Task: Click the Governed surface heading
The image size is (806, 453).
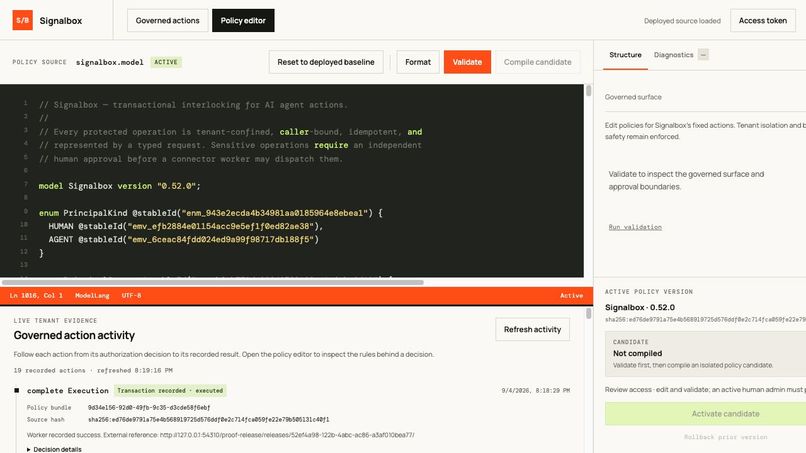Action: (x=633, y=97)
